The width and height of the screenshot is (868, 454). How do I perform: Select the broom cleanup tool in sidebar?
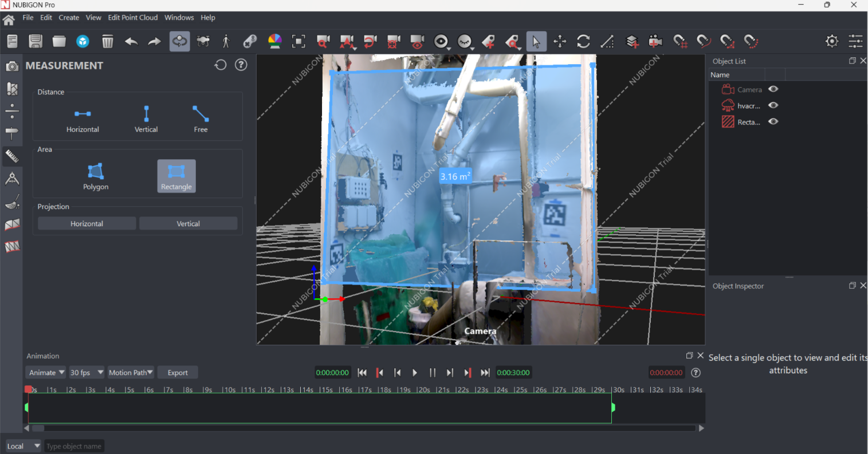coord(12,202)
